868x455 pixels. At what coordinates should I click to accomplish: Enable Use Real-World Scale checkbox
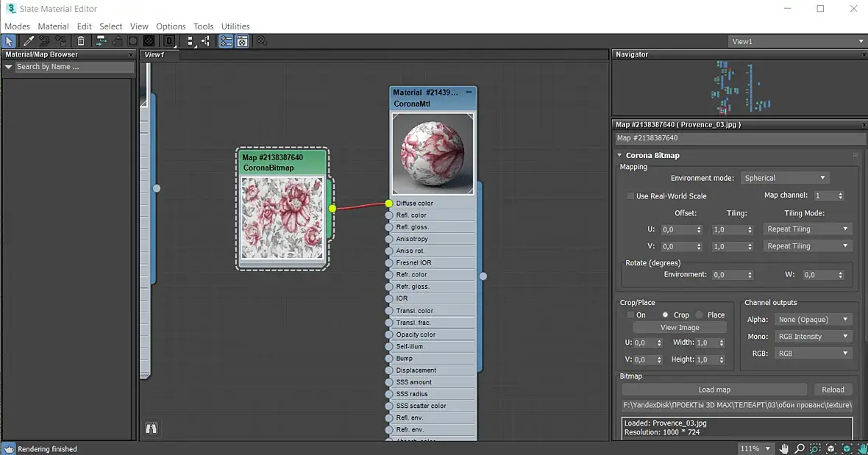(x=630, y=196)
